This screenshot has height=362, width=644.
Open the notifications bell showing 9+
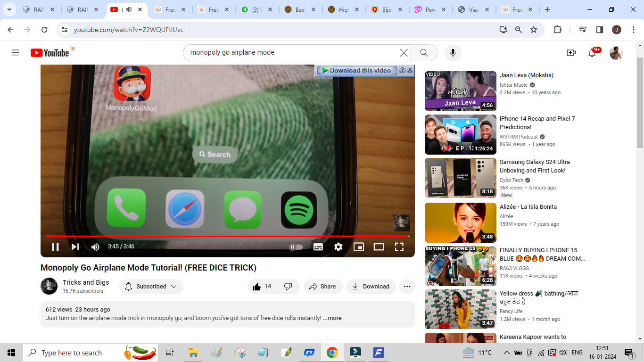(x=592, y=53)
